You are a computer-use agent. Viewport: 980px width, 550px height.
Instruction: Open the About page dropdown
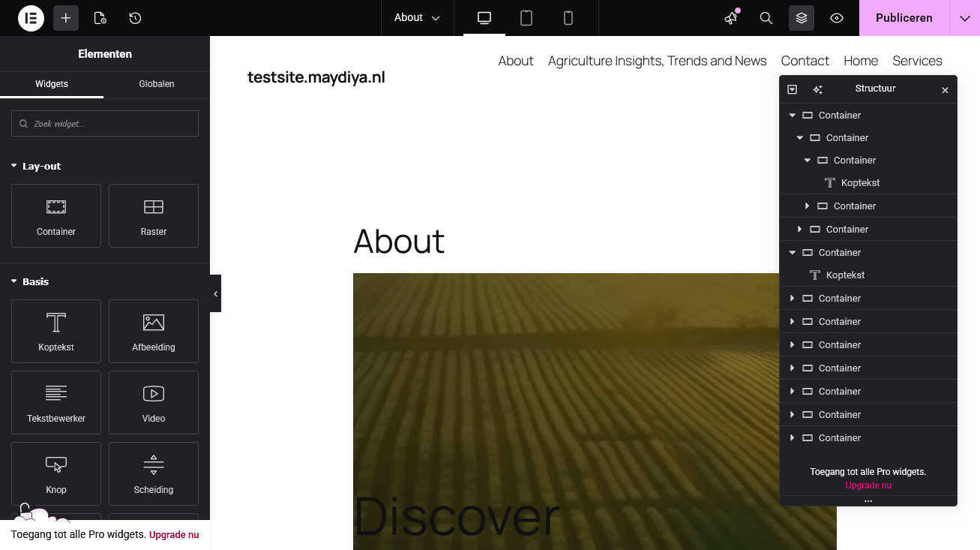click(x=417, y=18)
